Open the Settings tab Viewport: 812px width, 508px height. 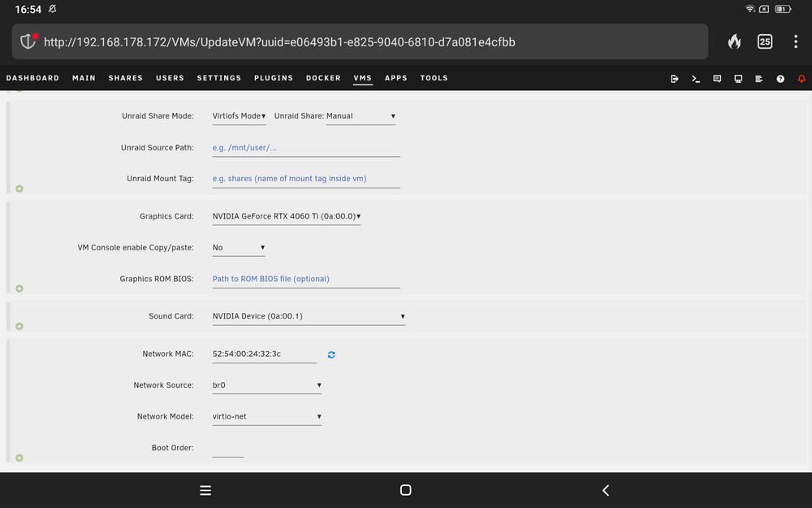(x=219, y=78)
